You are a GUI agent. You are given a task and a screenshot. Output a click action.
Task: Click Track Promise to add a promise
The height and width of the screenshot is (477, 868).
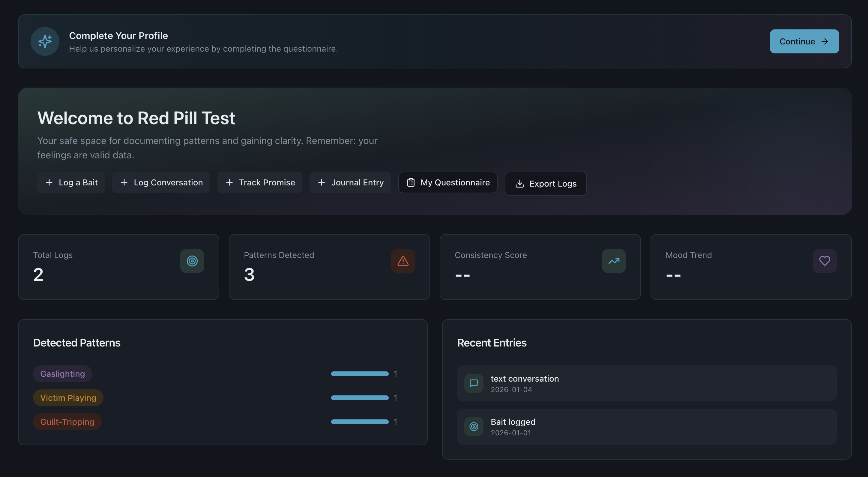tap(260, 182)
